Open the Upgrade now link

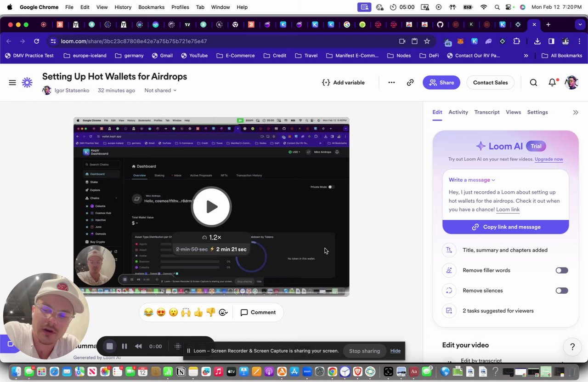(x=549, y=159)
